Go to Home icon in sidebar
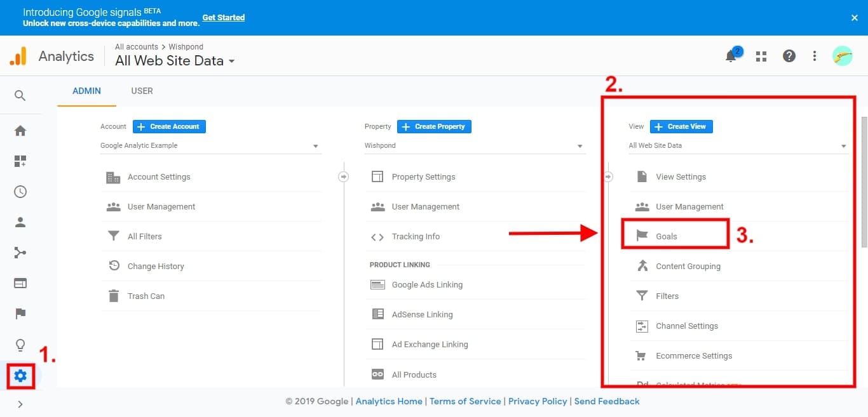 tap(20, 131)
